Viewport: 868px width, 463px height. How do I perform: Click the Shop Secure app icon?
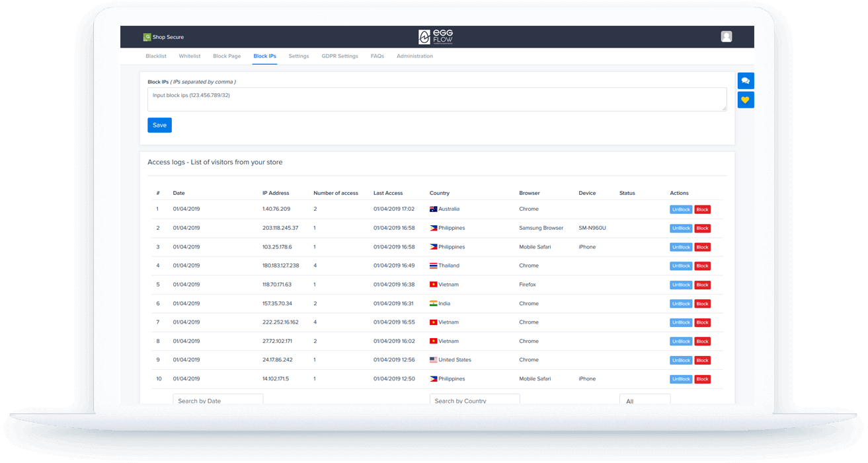tap(147, 38)
